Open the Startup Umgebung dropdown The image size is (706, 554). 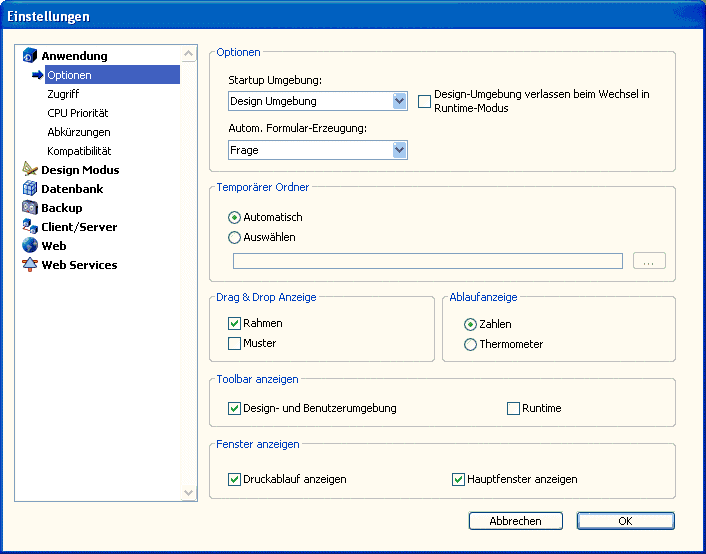click(399, 101)
